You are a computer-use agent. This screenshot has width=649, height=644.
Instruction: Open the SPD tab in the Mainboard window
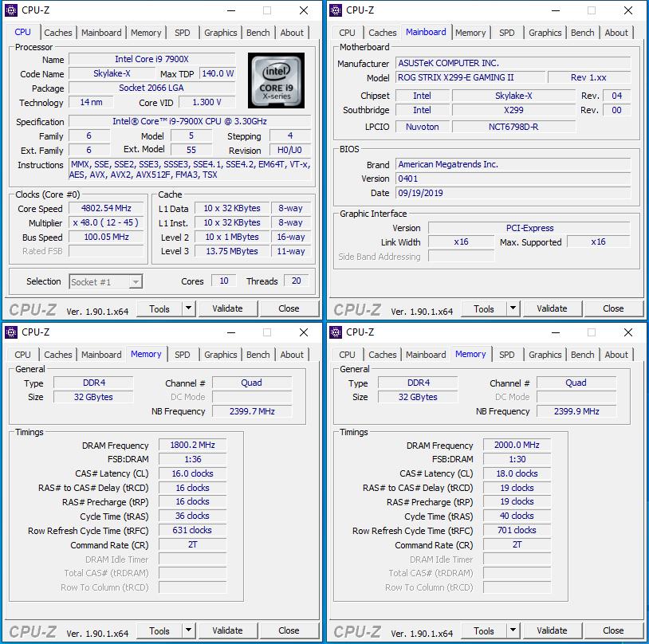pos(506,33)
